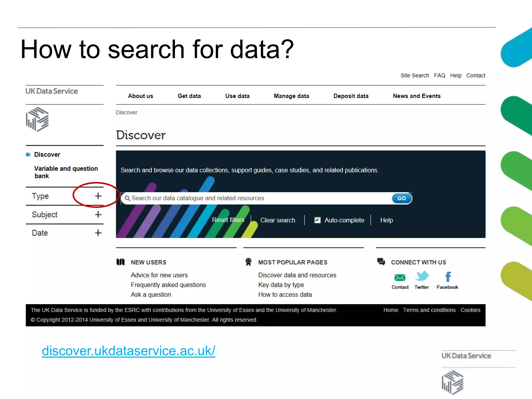Expand the Subject filter plus sign

98,215
